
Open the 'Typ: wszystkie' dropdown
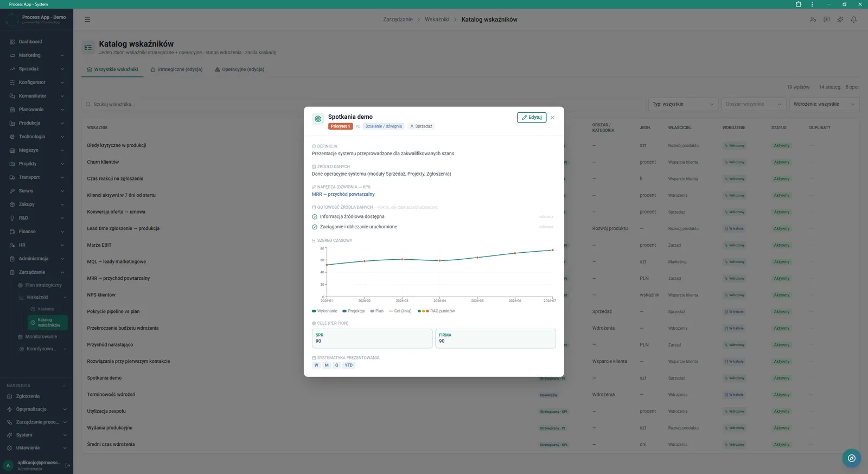pos(684,104)
